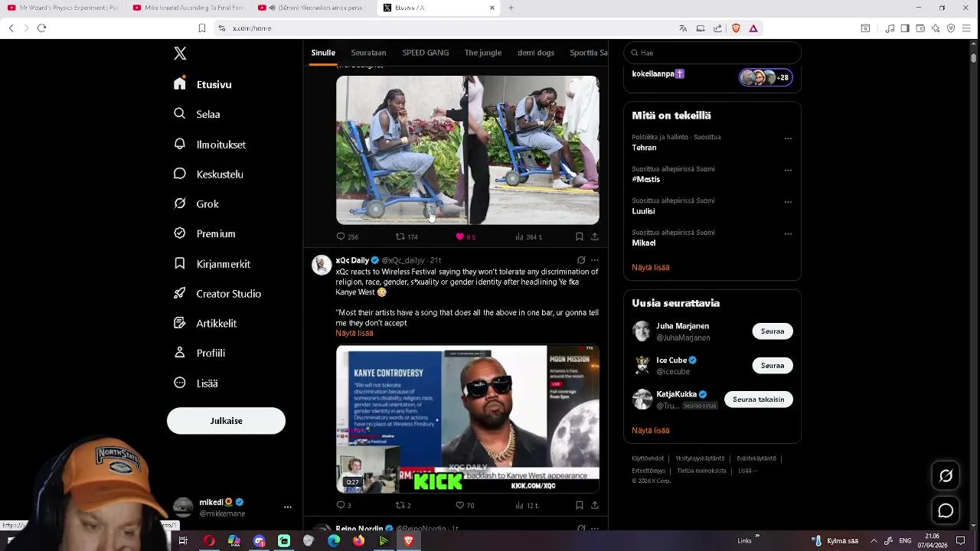Unlike the wheelchair photo post
The image size is (980, 551).
(x=465, y=236)
